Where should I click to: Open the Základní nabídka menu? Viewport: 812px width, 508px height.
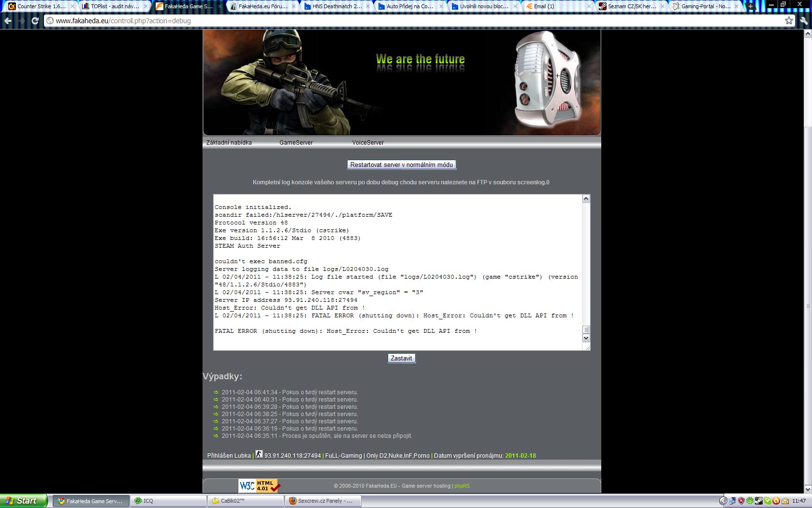(229, 143)
